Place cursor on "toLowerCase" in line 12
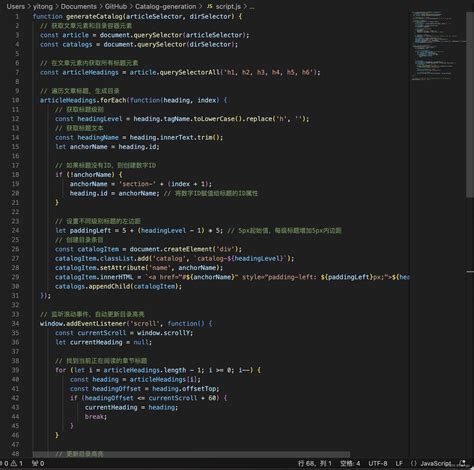This screenshot has width=474, height=470. click(214, 119)
